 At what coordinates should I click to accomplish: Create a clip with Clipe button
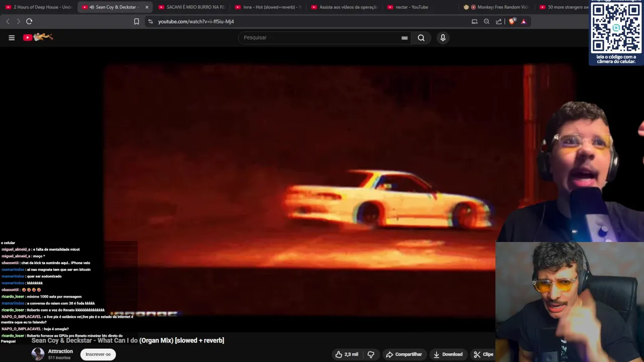pos(484,354)
